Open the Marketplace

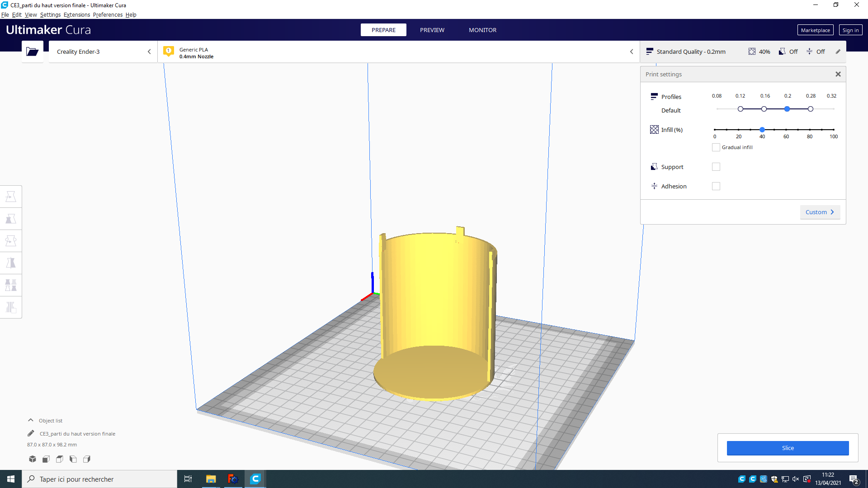(x=815, y=30)
